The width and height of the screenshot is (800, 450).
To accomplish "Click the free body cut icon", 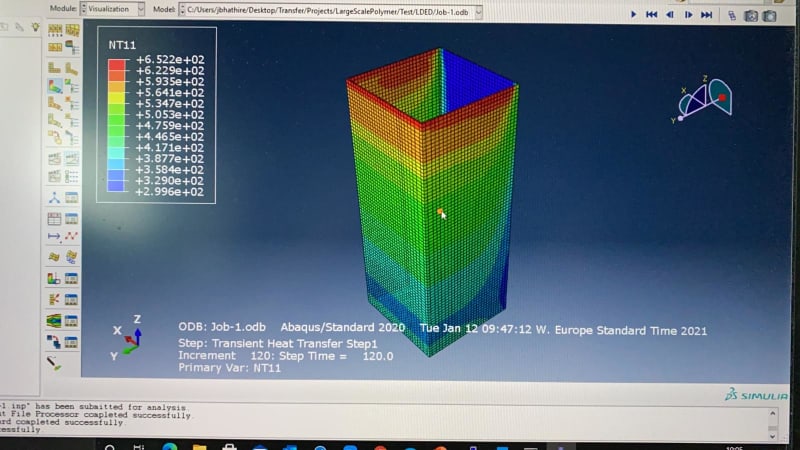I will 54,299.
